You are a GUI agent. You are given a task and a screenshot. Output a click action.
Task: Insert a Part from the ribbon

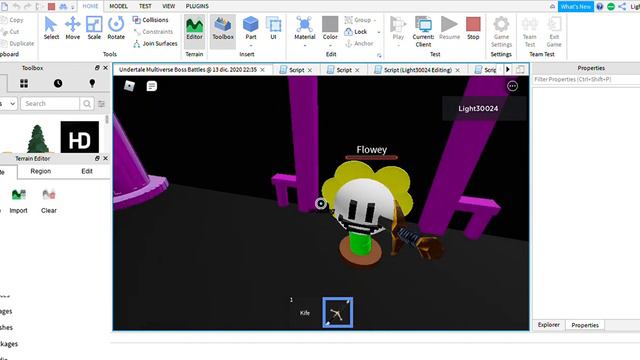(251, 28)
